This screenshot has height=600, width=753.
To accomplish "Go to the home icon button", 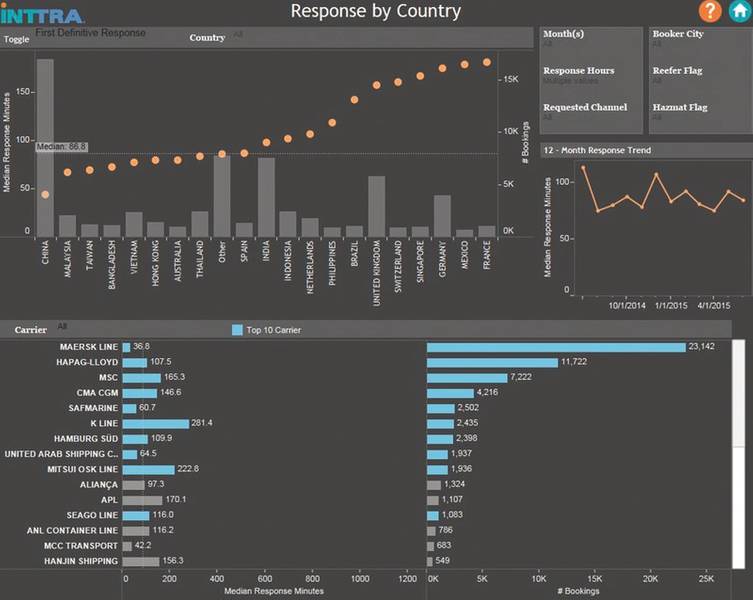I will click(740, 11).
